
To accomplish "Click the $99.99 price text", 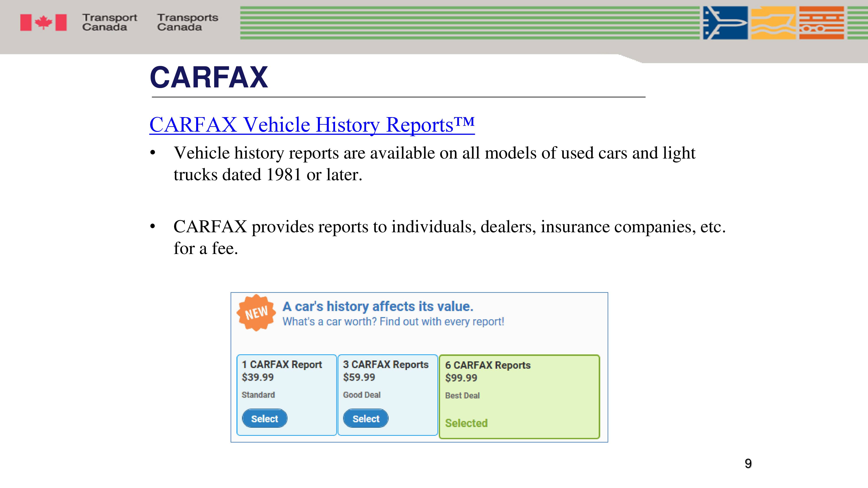I will (x=461, y=378).
